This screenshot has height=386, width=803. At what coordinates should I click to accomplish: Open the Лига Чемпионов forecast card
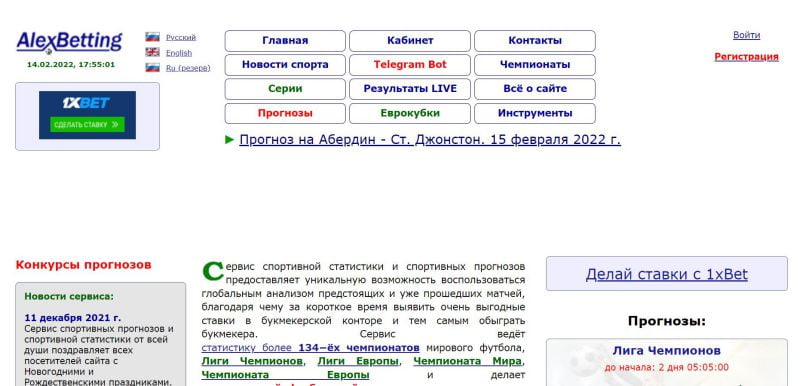coord(666,351)
